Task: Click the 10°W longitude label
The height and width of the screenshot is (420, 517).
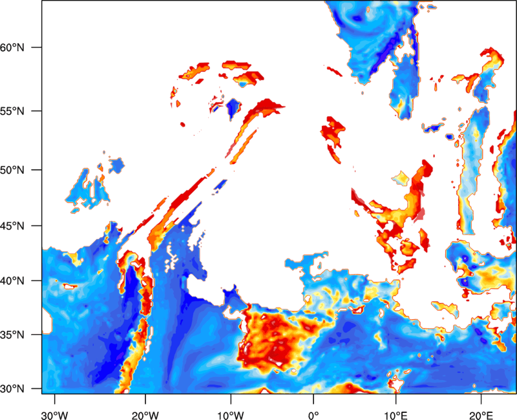Action: click(x=231, y=415)
